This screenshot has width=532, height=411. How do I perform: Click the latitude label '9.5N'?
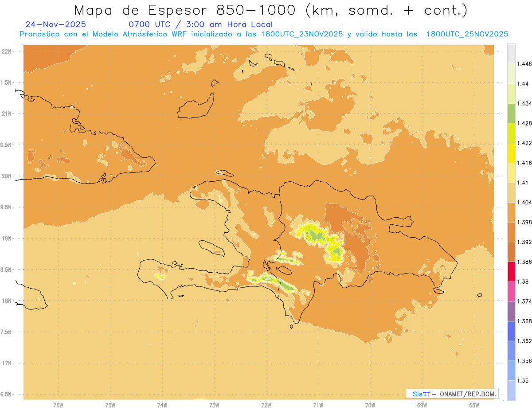7,207
